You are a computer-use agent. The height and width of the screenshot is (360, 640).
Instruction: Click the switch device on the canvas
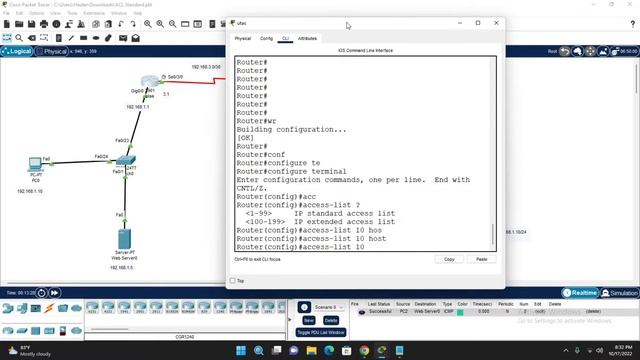126,160
